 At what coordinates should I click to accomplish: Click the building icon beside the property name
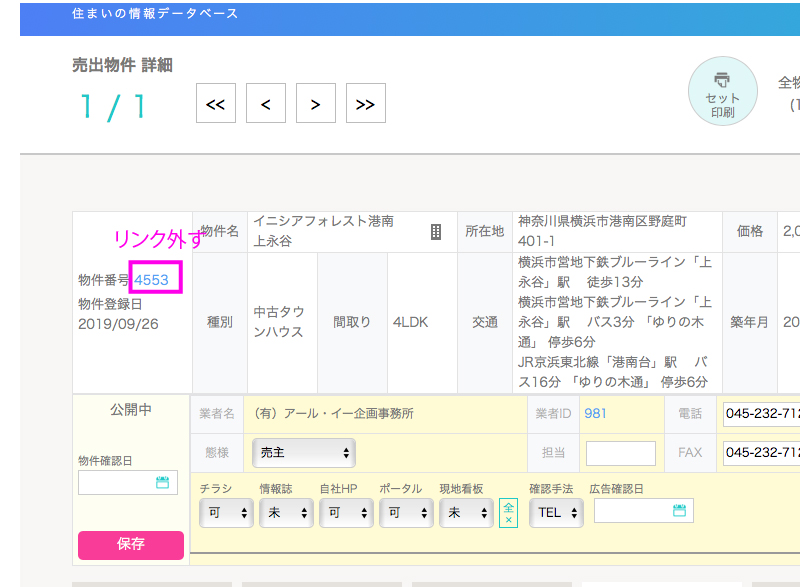coord(435,232)
